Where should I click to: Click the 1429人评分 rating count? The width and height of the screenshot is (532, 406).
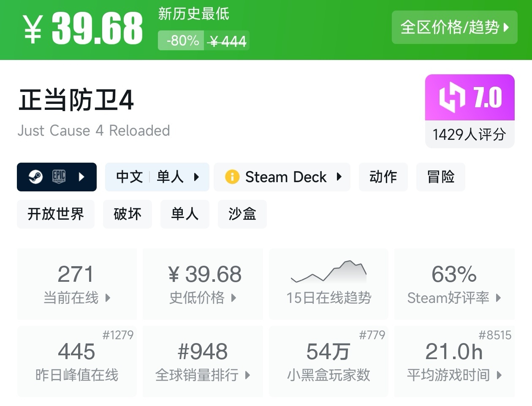coord(469,134)
